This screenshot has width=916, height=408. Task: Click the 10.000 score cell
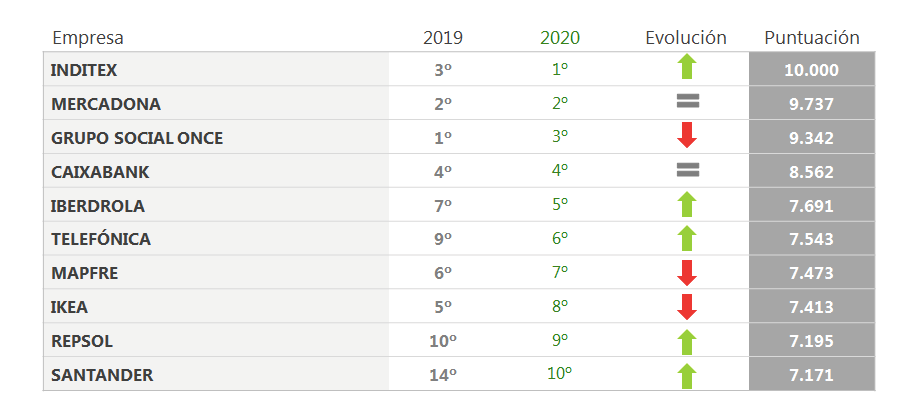(811, 70)
